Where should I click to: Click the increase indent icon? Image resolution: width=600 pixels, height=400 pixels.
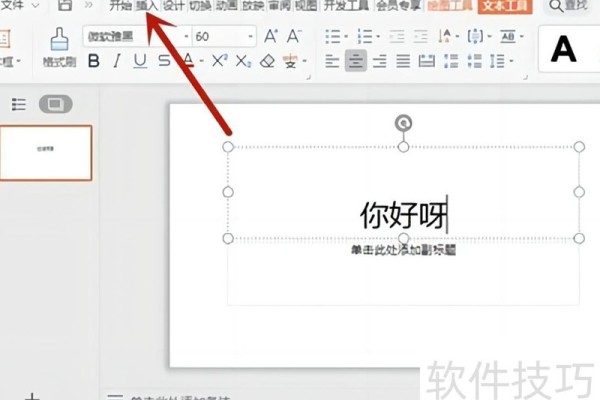(420, 37)
